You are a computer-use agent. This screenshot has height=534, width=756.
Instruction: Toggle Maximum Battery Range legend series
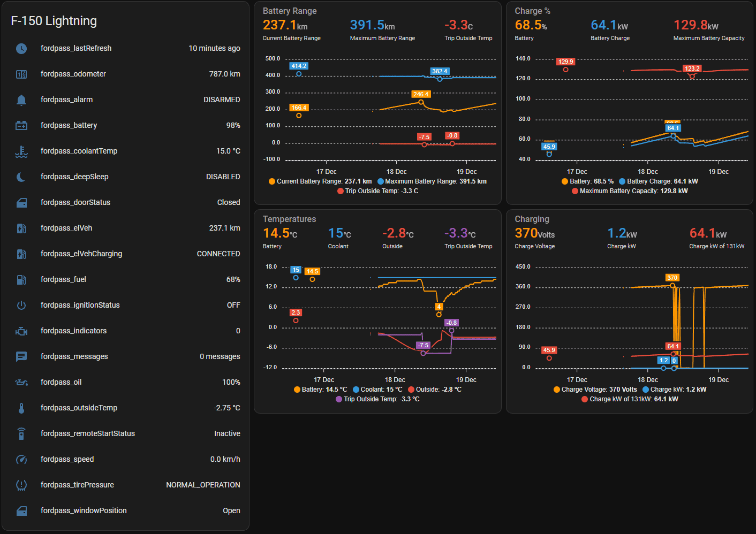[432, 181]
